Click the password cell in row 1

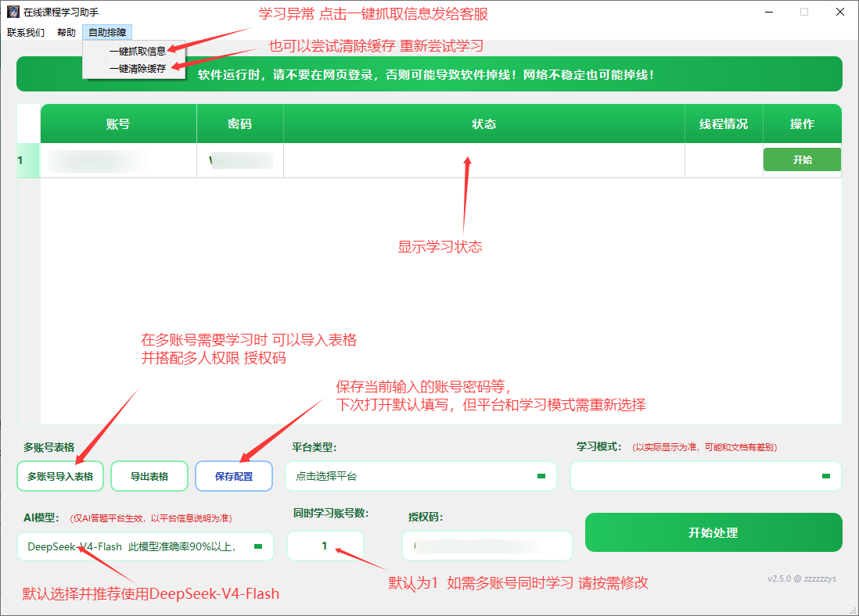coord(240,160)
